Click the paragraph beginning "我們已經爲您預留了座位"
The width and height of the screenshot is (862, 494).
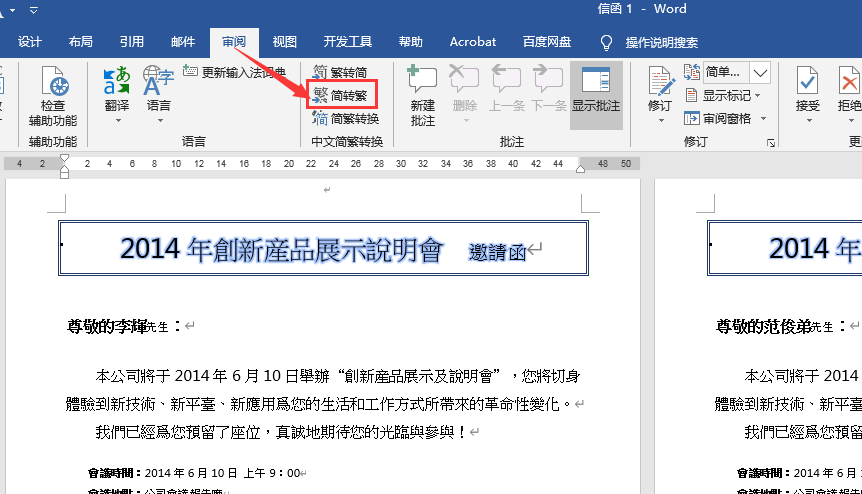[x=281, y=432]
